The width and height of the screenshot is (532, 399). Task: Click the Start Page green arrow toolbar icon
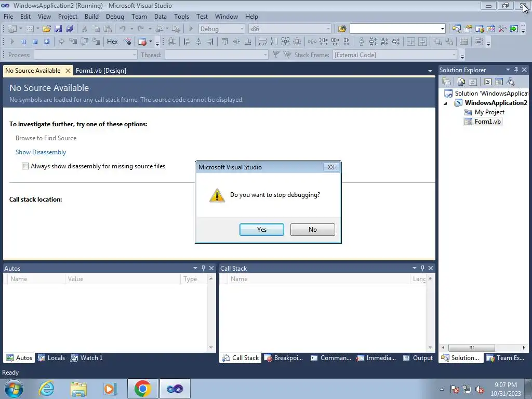pyautogui.click(x=514, y=29)
